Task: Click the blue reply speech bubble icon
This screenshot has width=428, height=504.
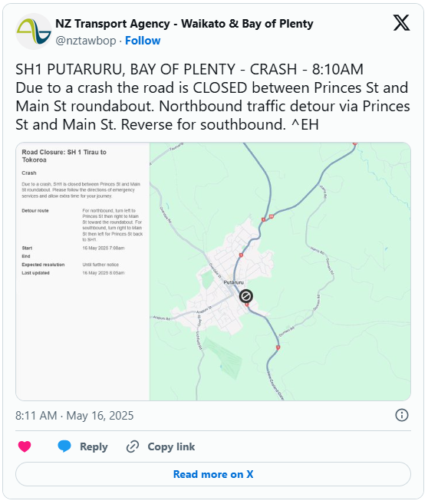Action: click(x=64, y=446)
